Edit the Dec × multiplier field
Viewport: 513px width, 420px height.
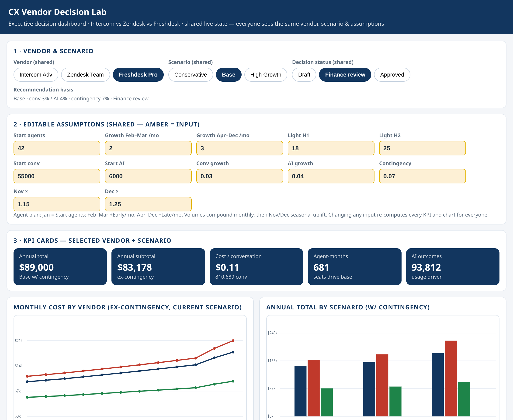pos(148,204)
